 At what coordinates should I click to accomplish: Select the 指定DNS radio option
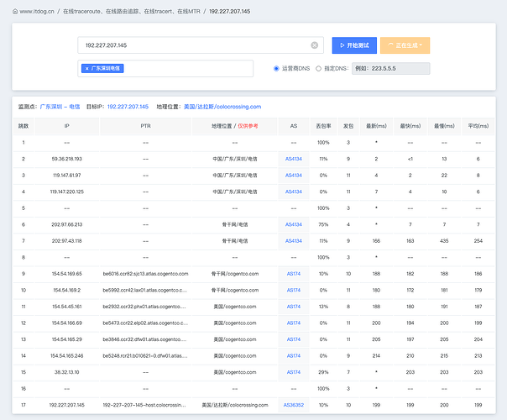(x=318, y=69)
